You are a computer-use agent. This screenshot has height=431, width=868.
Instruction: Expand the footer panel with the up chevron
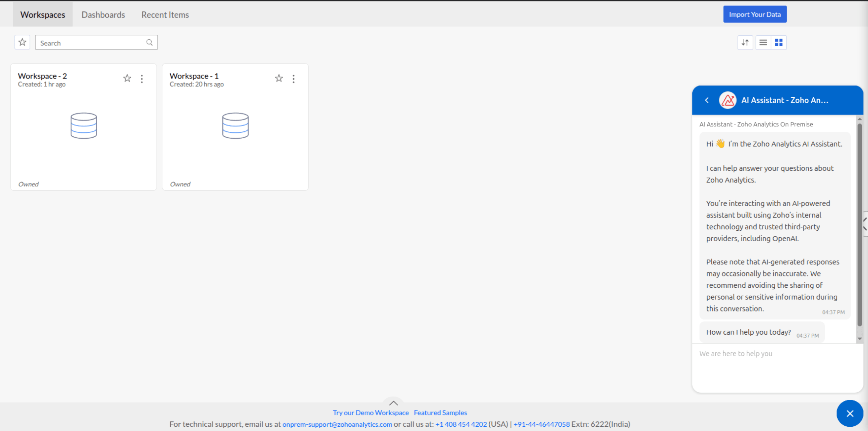(393, 403)
